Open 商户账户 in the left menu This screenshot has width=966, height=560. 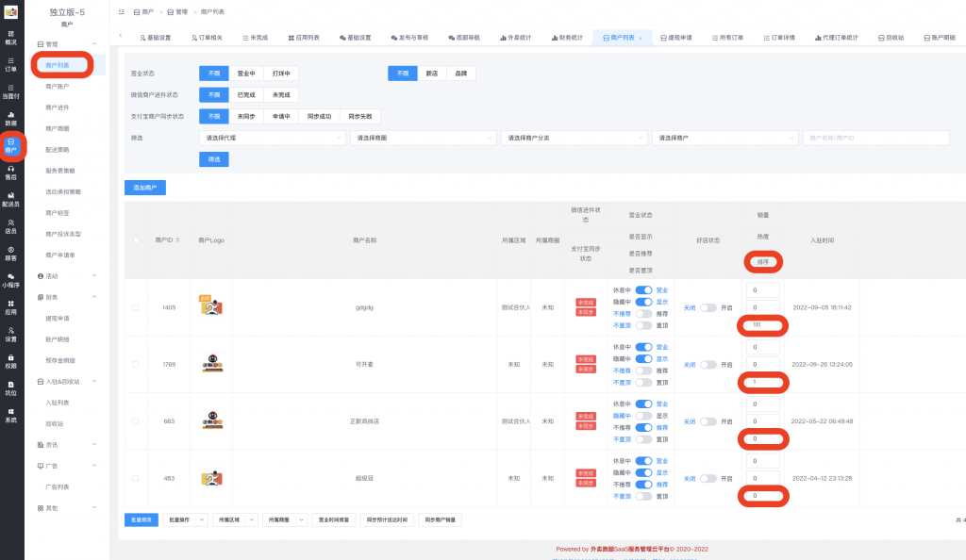(58, 86)
